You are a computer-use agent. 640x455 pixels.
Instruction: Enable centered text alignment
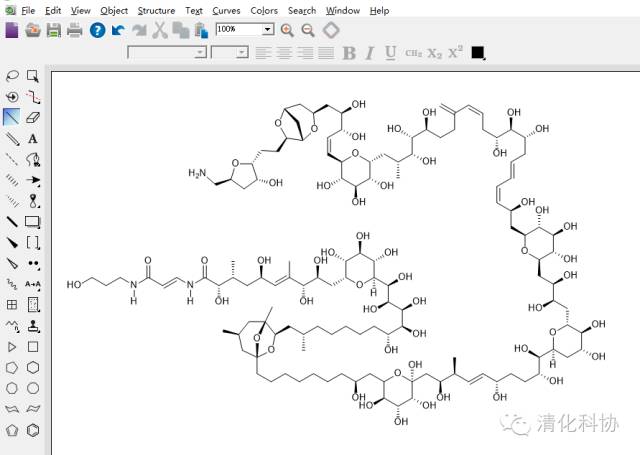[284, 53]
